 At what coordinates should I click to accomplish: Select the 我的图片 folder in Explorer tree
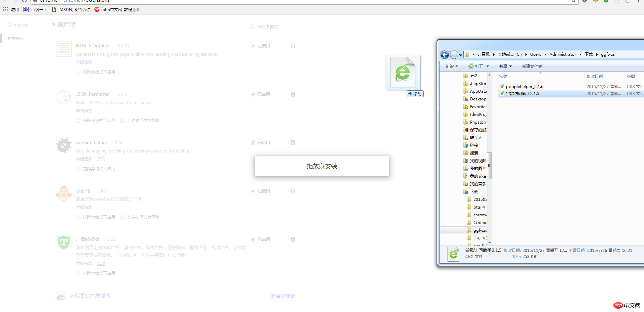click(475, 169)
